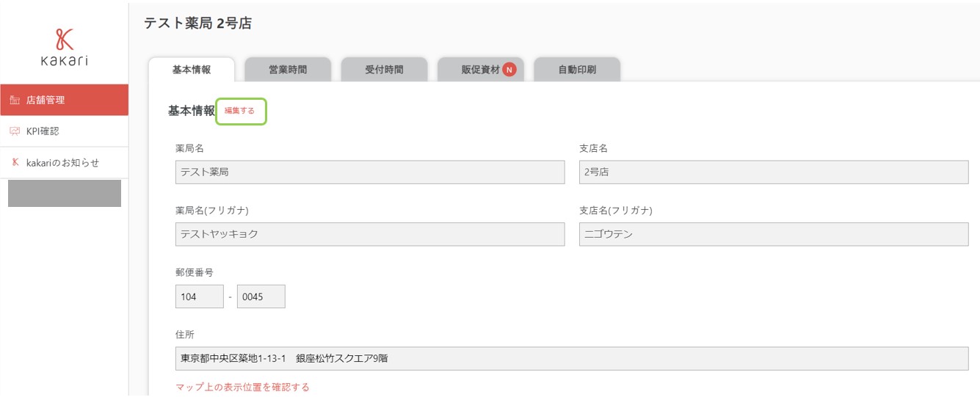
Task: Click the フリガナ field containing ニゴウテン
Action: 774,234
